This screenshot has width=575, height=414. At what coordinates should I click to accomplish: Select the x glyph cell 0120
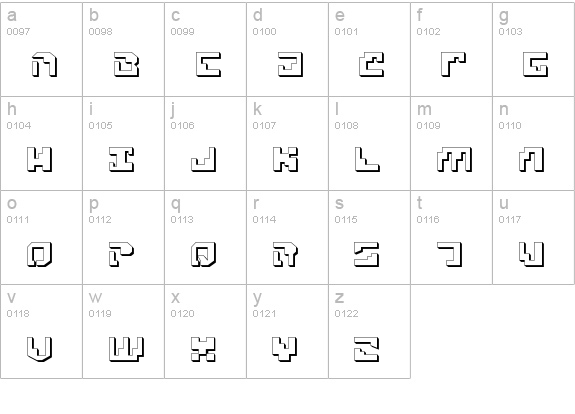coord(204,349)
